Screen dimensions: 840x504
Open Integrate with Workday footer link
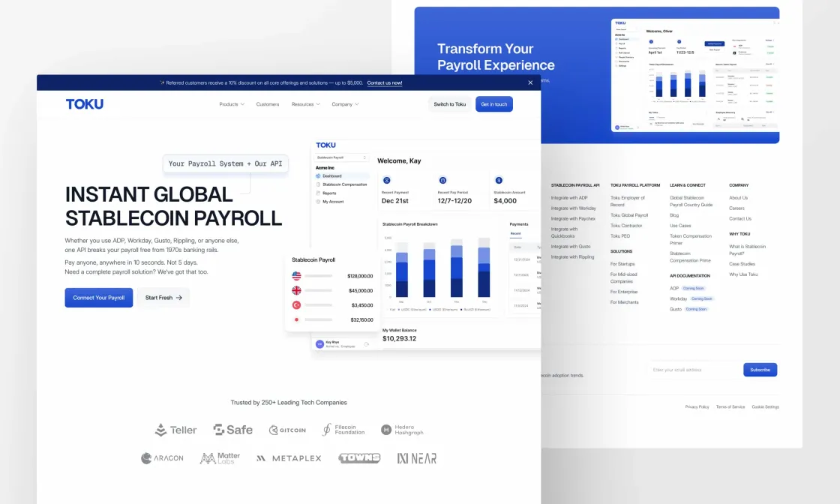click(x=573, y=208)
